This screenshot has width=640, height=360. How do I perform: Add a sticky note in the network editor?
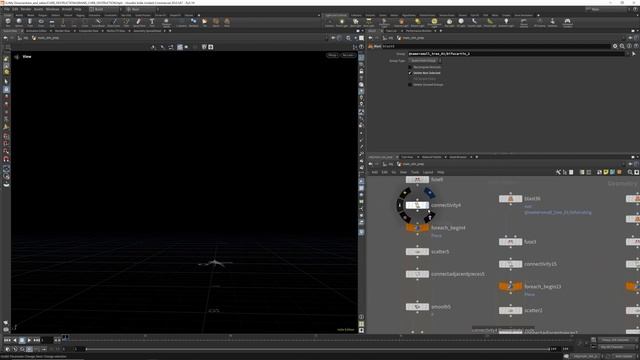pyautogui.click(x=606, y=172)
